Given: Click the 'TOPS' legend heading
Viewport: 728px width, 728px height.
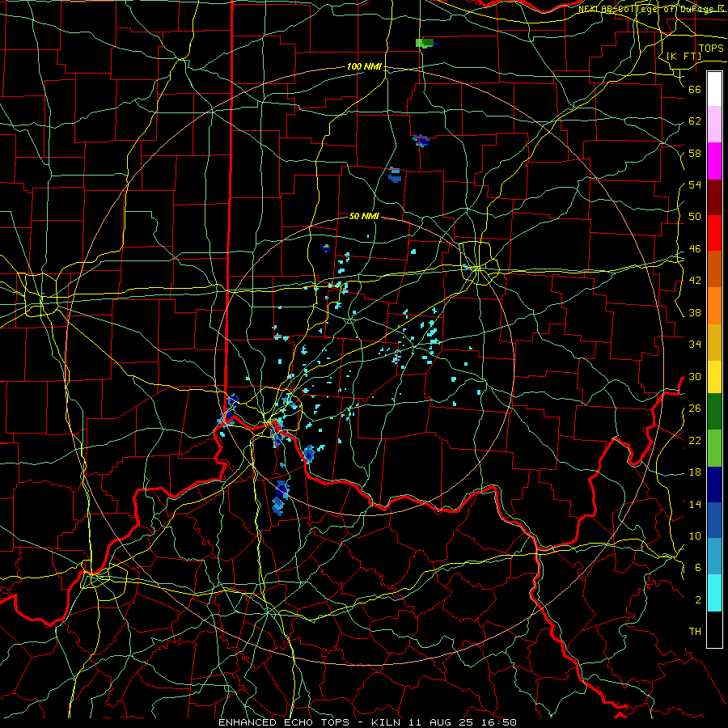Looking at the screenshot, I should (x=711, y=49).
